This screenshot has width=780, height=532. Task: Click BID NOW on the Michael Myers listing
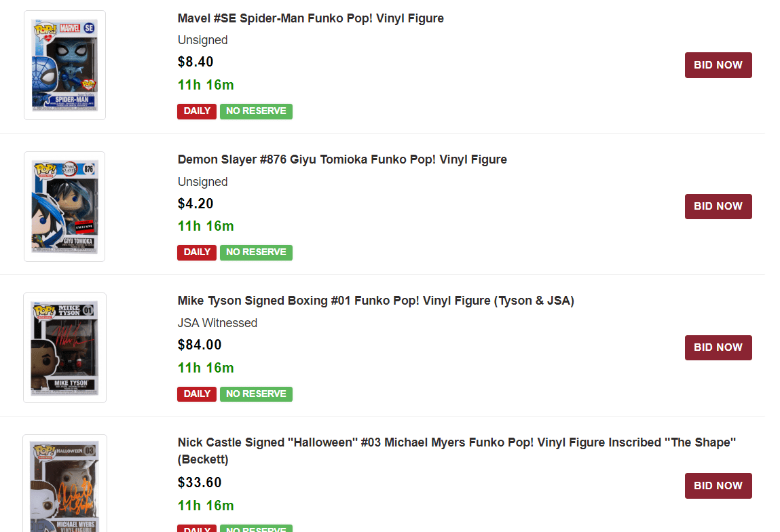[718, 485]
